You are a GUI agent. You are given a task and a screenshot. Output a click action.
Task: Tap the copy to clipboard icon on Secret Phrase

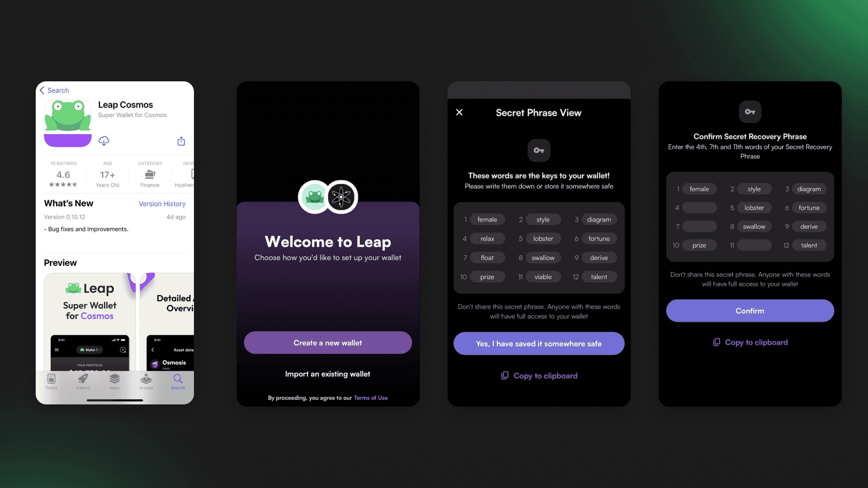point(505,375)
